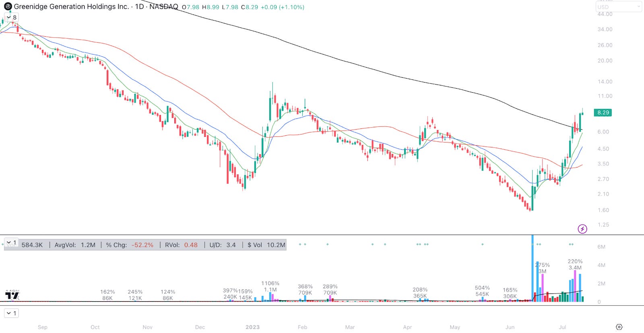Click the 1106% 1.1M volume annotation
Image resolution: width=644 pixels, height=333 pixels.
click(270, 287)
